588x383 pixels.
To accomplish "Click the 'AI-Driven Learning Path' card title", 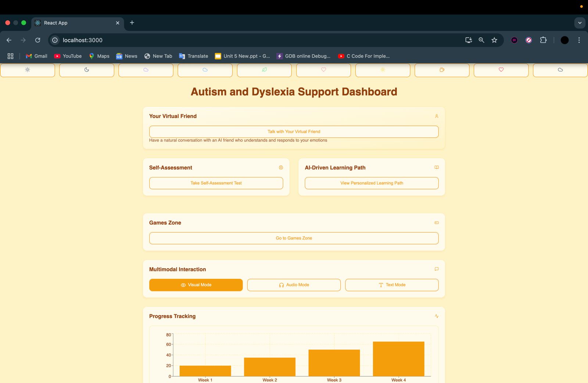I will (335, 167).
